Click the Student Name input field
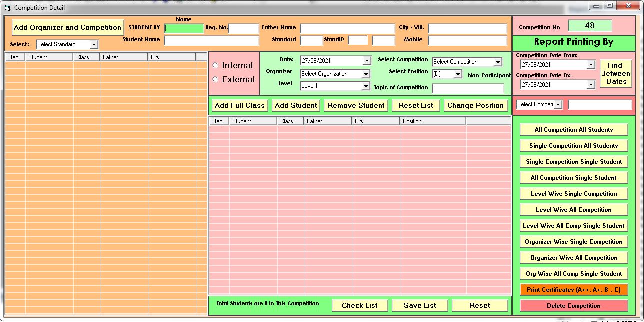Image resolution: width=644 pixels, height=322 pixels. coord(211,40)
